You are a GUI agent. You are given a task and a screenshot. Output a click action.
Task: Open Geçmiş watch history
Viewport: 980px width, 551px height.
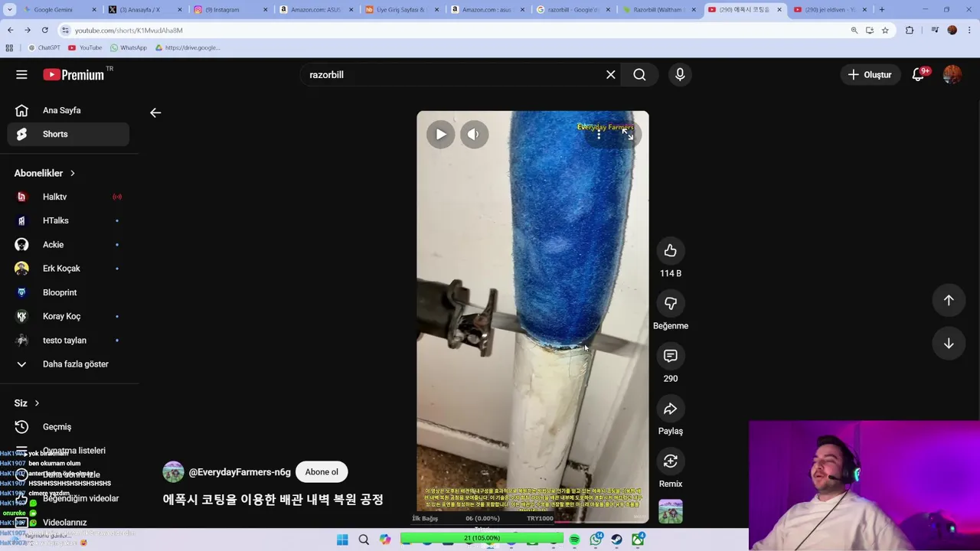tap(68, 427)
